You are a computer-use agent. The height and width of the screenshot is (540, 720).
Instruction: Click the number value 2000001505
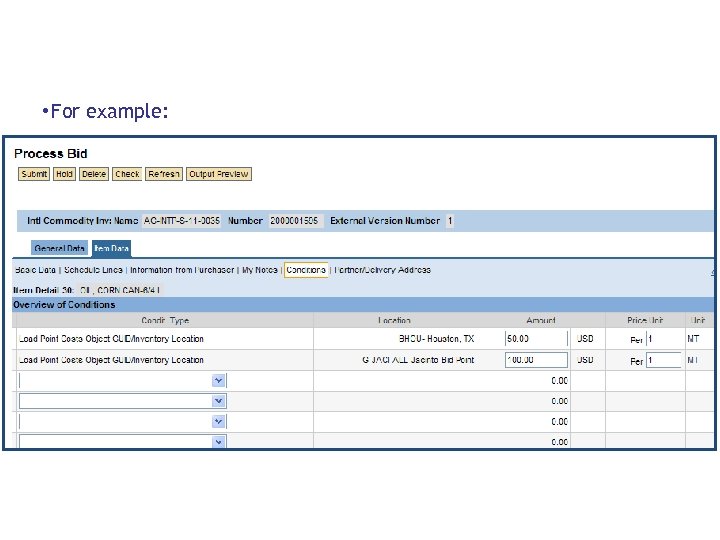(294, 221)
